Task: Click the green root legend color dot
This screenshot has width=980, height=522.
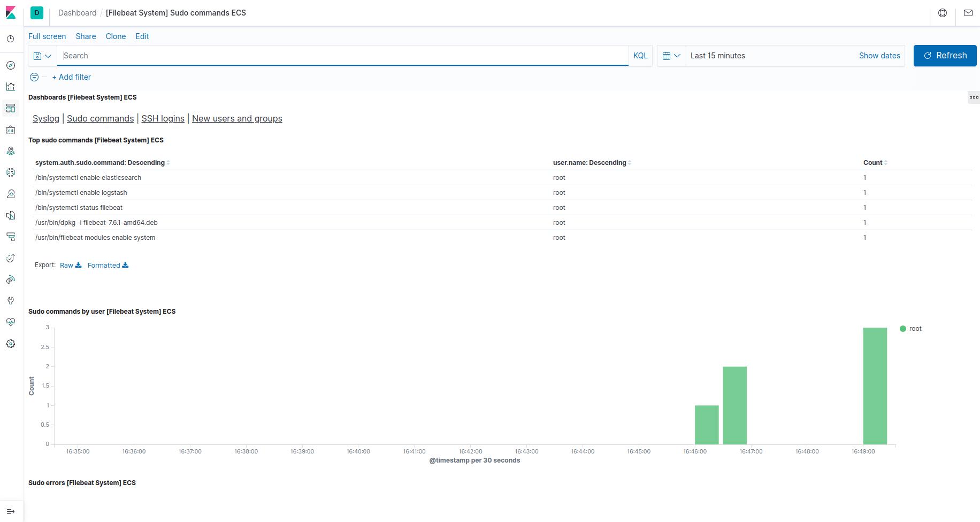Action: click(x=902, y=328)
